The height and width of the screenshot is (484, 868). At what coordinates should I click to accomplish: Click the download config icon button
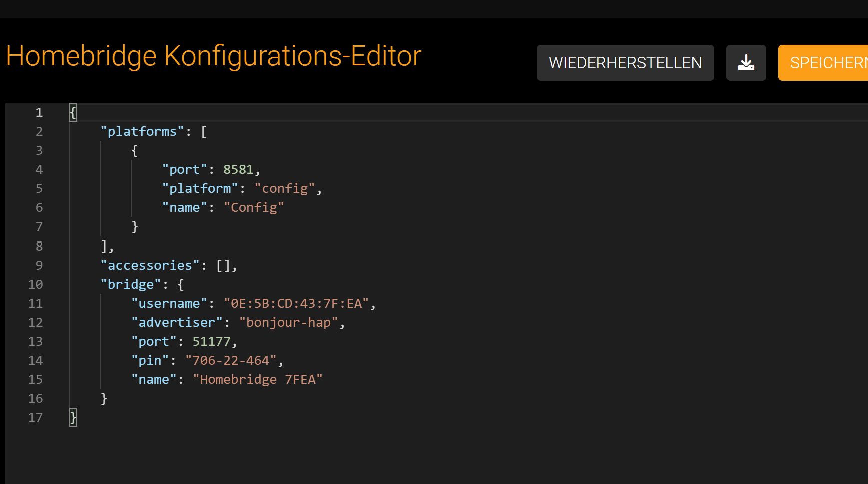746,63
